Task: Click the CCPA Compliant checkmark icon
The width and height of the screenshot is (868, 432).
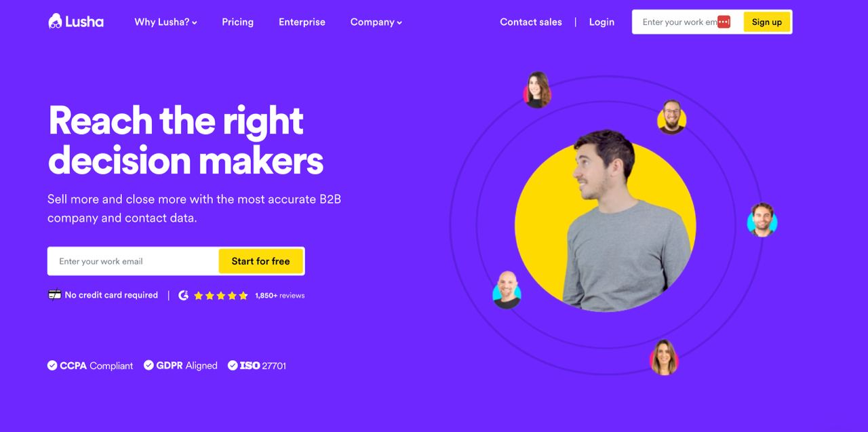Action: 52,366
